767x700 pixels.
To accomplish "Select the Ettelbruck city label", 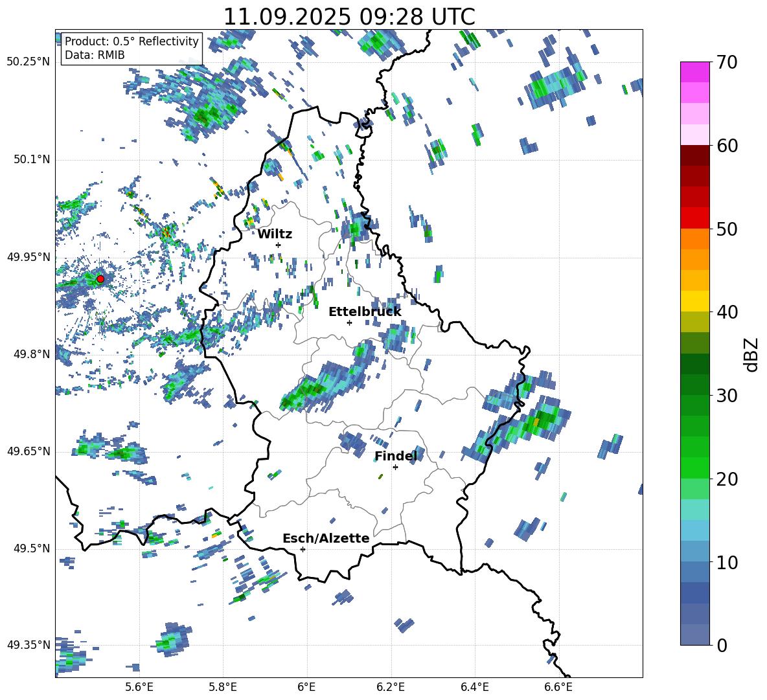I will pyautogui.click(x=364, y=311).
